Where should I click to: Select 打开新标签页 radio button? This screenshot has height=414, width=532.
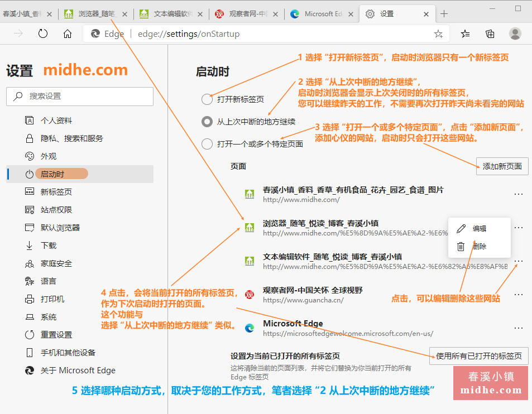click(x=207, y=99)
